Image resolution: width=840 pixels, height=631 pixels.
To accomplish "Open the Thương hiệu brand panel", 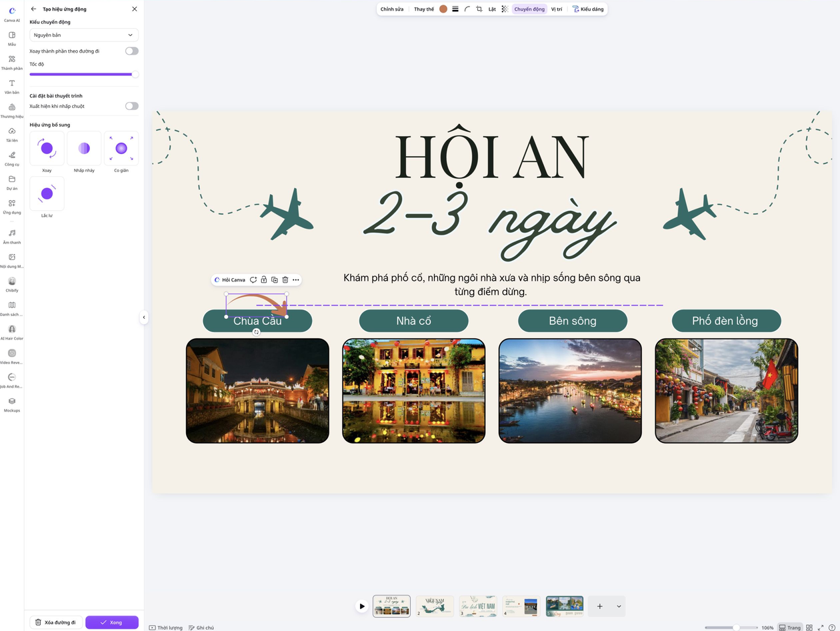I will [12, 110].
